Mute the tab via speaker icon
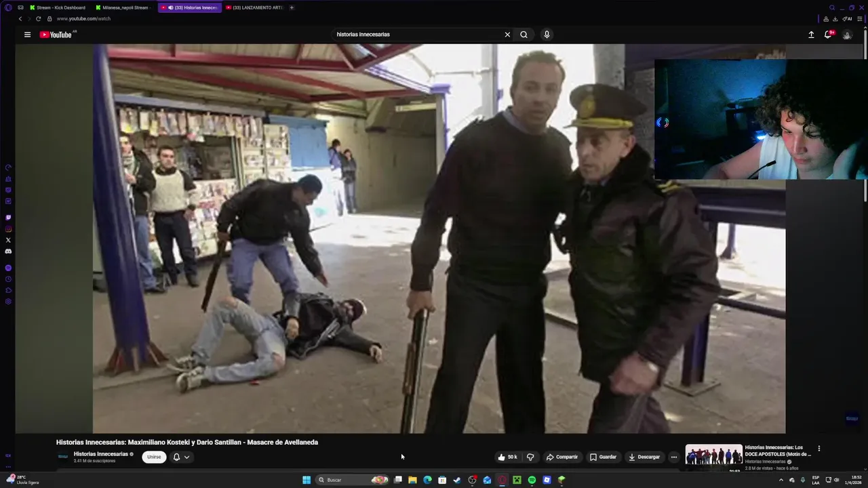This screenshot has width=868, height=488. [170, 7]
